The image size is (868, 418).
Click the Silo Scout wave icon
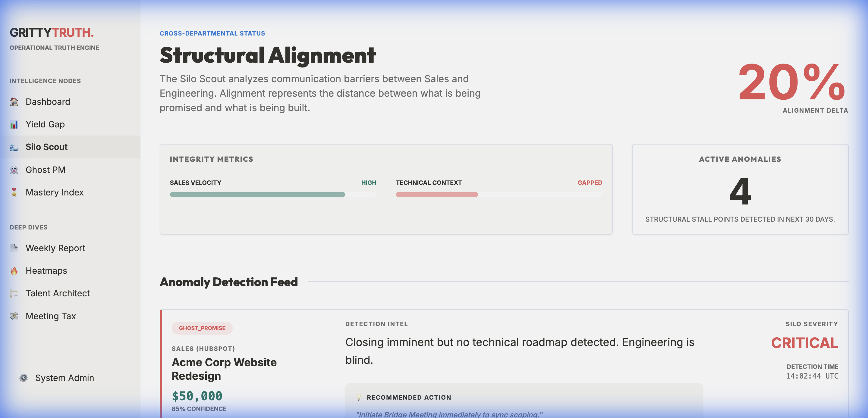[x=14, y=147]
